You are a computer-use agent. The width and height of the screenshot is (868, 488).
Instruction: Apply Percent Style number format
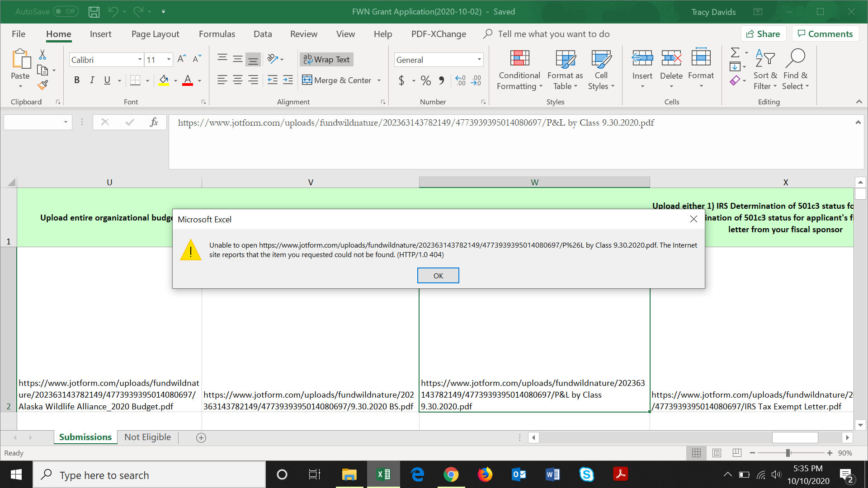coord(425,80)
